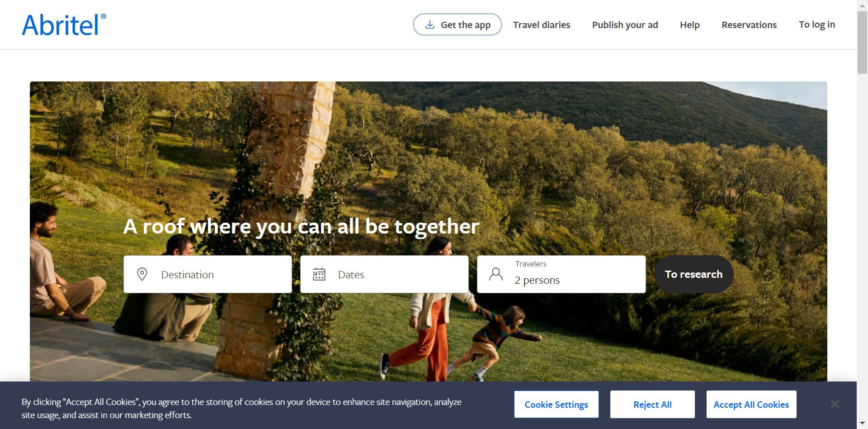Click the vertical page scrollbar thumb
The height and width of the screenshot is (429, 868).
(862, 43)
